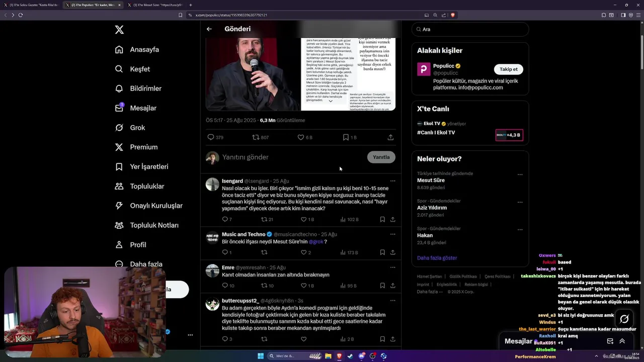
Task: Open Bildirimler notifications page
Action: [x=138, y=88]
